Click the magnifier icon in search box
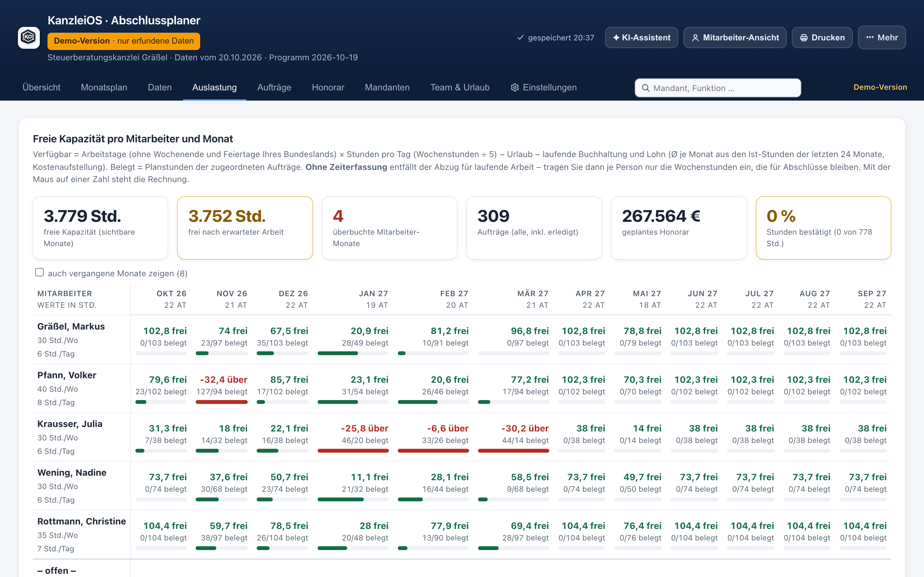Screen dimensions: 924x577 pyautogui.click(x=646, y=88)
